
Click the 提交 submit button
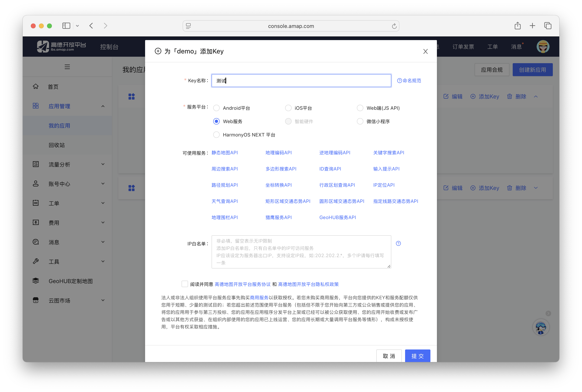pyautogui.click(x=417, y=356)
